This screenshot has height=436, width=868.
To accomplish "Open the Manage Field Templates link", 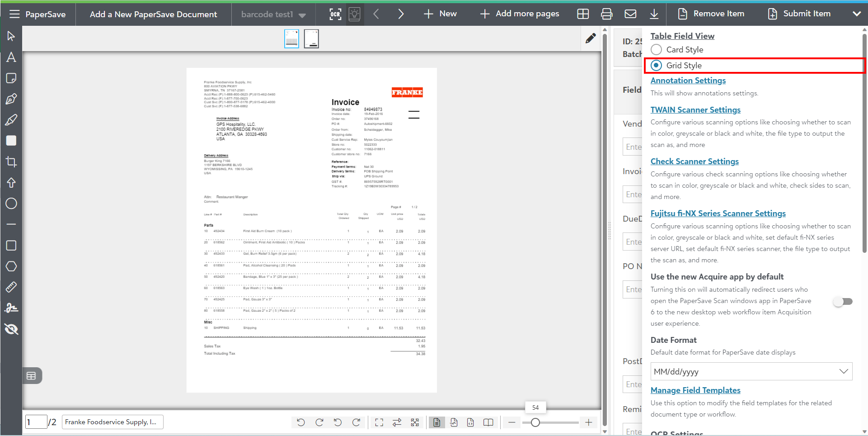I will pyautogui.click(x=695, y=390).
